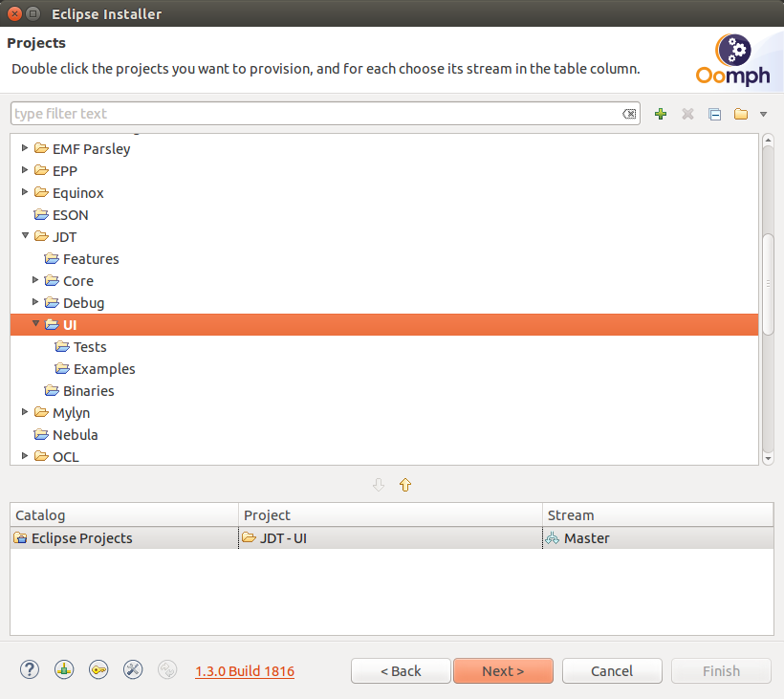The height and width of the screenshot is (699, 784).
Task: Select the ESON project
Action: [71, 215]
